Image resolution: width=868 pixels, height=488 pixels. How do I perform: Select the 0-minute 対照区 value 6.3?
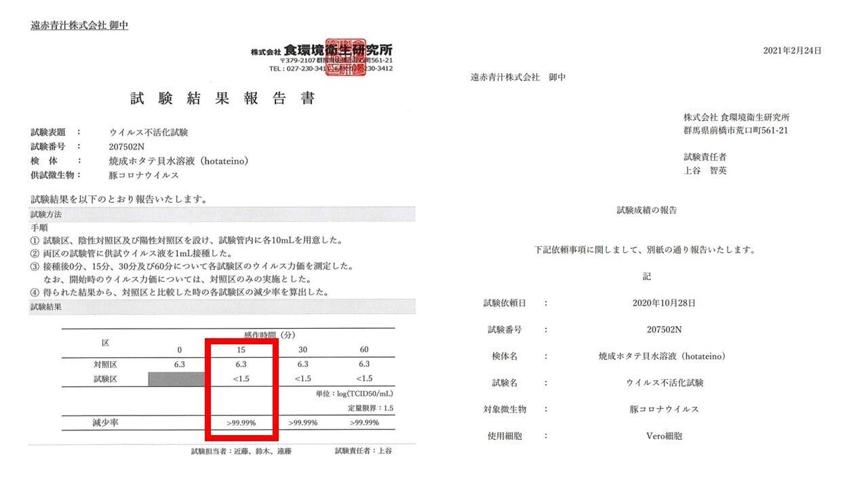180,364
